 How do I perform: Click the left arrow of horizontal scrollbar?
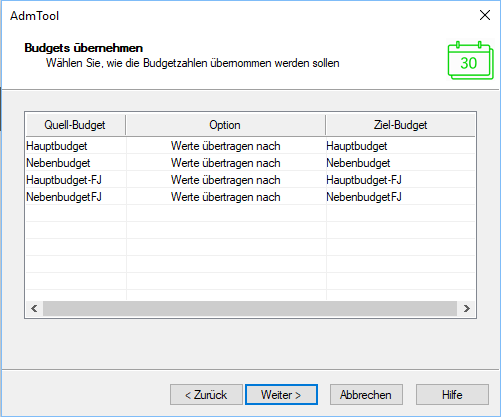34,309
